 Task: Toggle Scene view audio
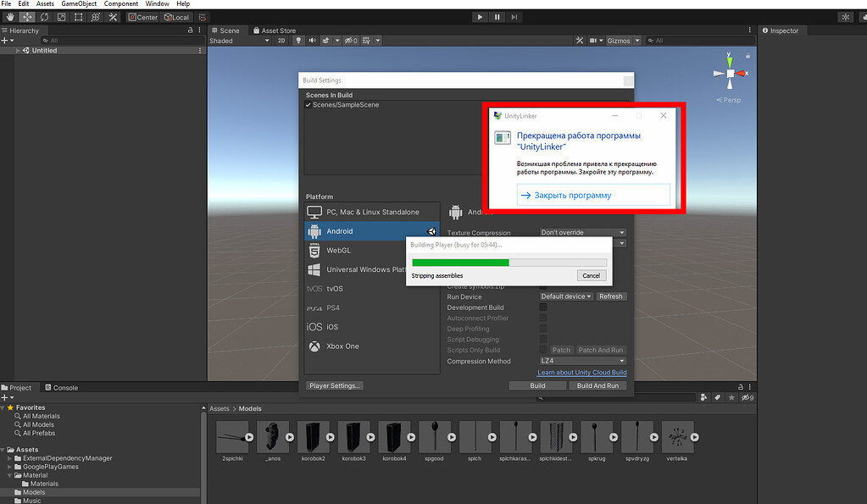coord(313,40)
